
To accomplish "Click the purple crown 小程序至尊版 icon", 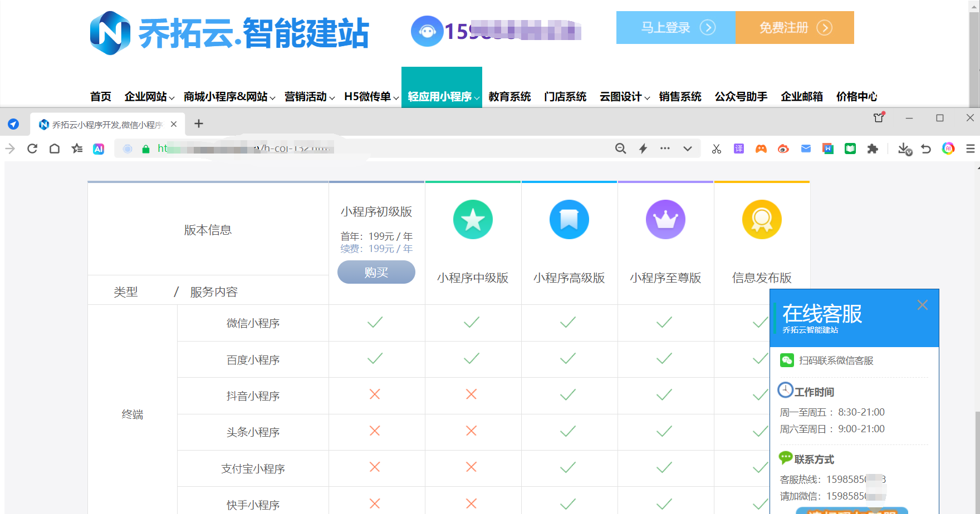I will pyautogui.click(x=665, y=219).
